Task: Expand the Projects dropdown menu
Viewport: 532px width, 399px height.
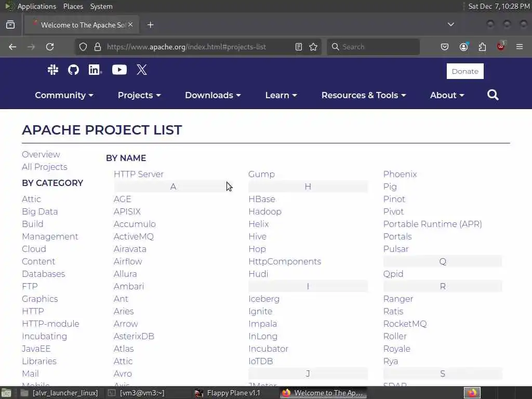Action: pos(139,96)
